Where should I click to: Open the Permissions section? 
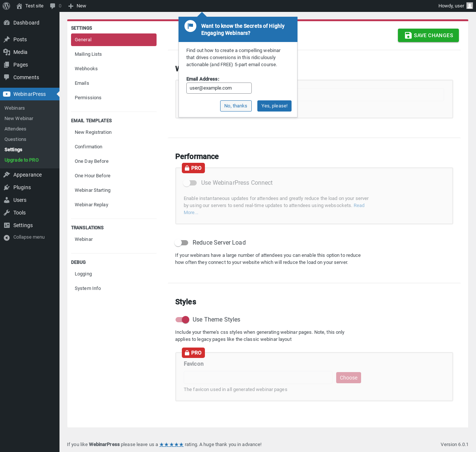(x=114, y=98)
